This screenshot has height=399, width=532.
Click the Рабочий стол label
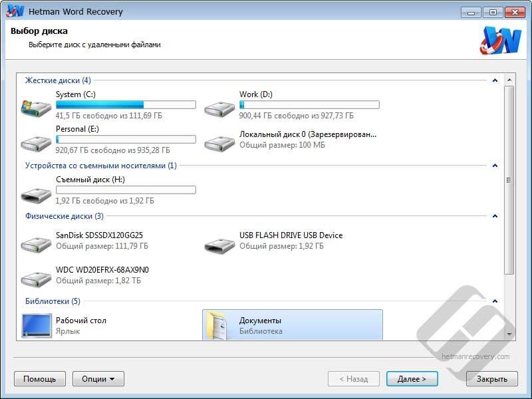[81, 321]
